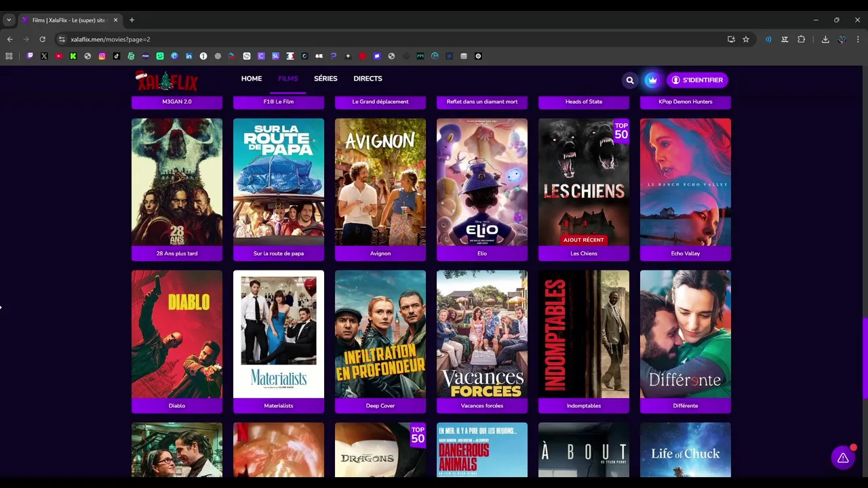The width and height of the screenshot is (868, 488).
Task: View site information icon in address bar
Action: (x=62, y=39)
